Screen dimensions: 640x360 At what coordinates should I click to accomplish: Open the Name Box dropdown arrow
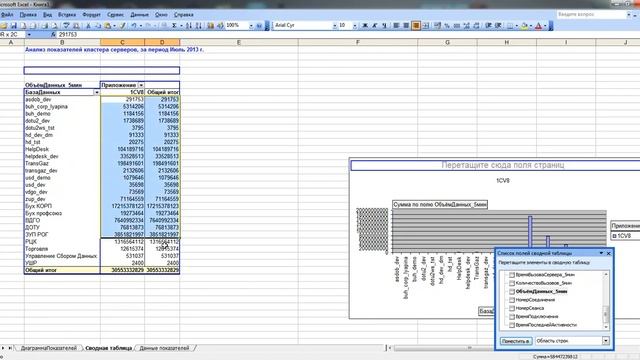click(29, 35)
